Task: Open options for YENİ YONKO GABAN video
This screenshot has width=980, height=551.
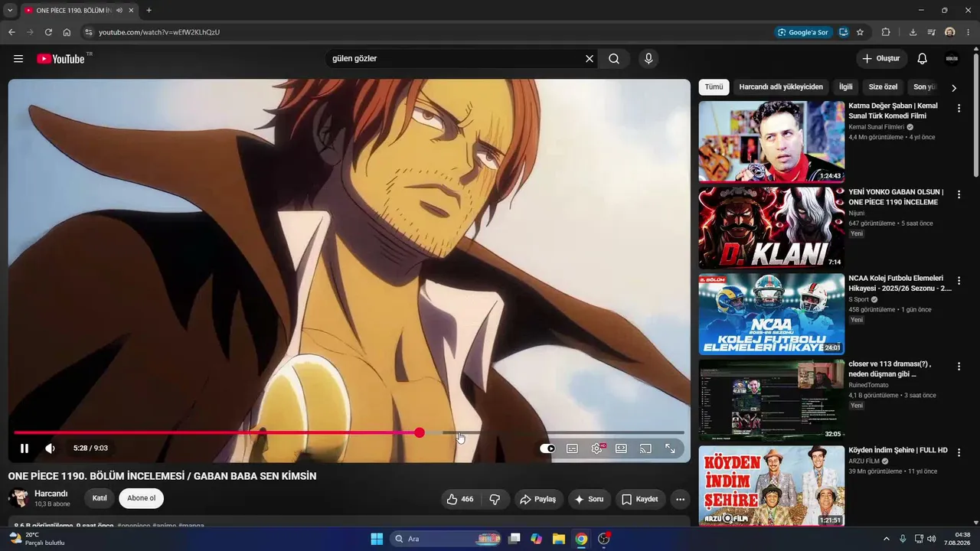Action: [959, 195]
